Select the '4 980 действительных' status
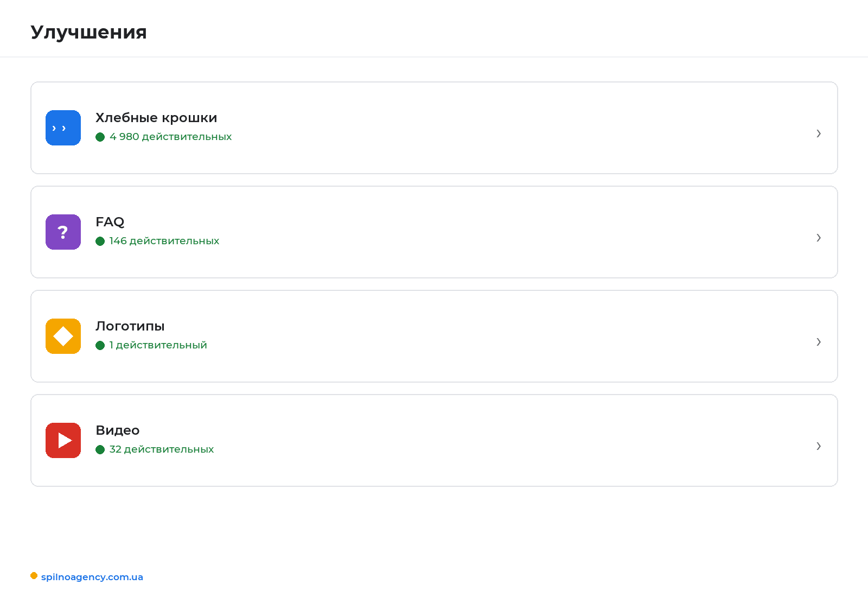The height and width of the screenshot is (597, 868). [x=170, y=137]
